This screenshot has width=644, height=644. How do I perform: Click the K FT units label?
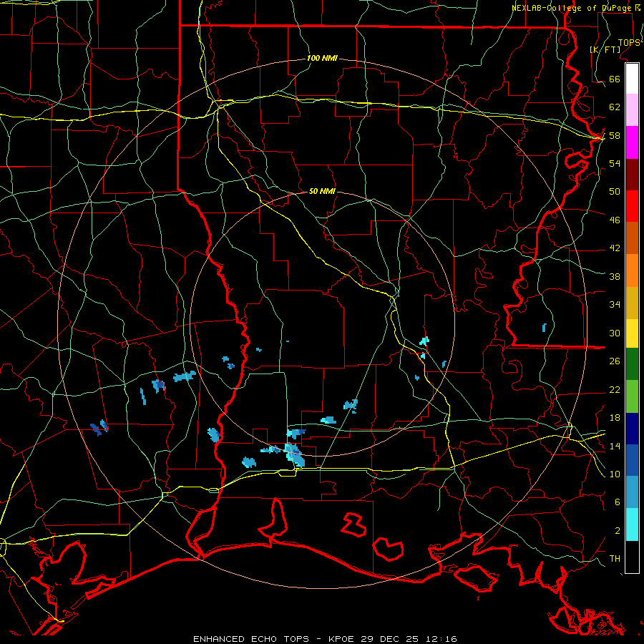[x=605, y=49]
